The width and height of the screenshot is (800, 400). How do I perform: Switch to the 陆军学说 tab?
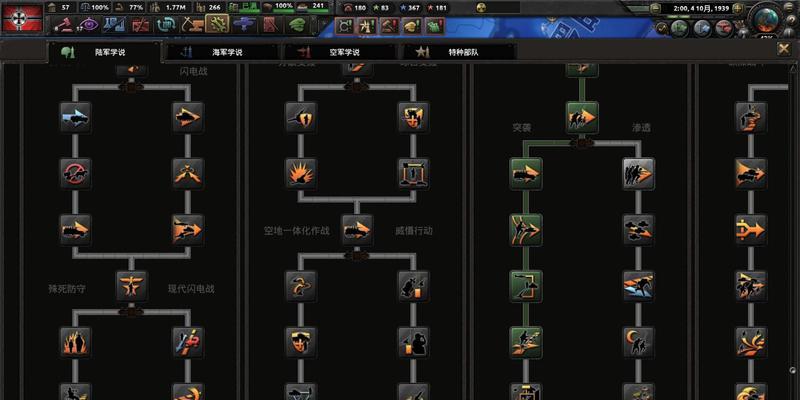point(104,52)
